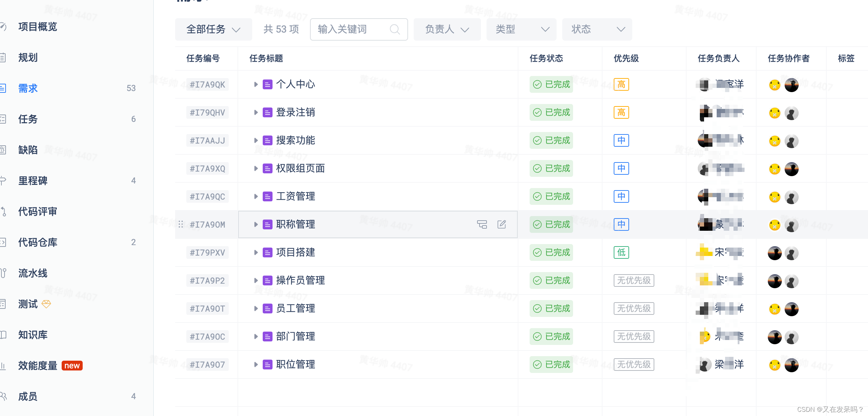868x416 pixels.
Task: Click the purple requirement icon next to 个人中心
Action: tap(268, 84)
